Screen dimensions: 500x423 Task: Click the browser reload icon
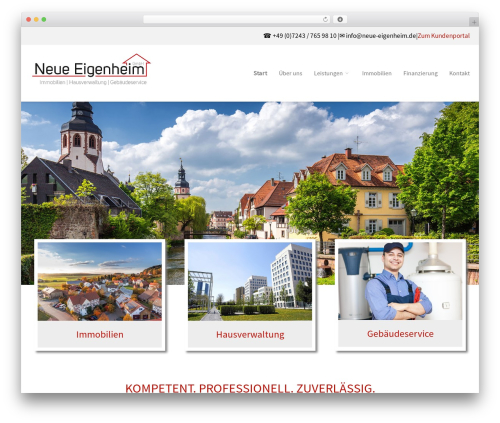coord(325,19)
